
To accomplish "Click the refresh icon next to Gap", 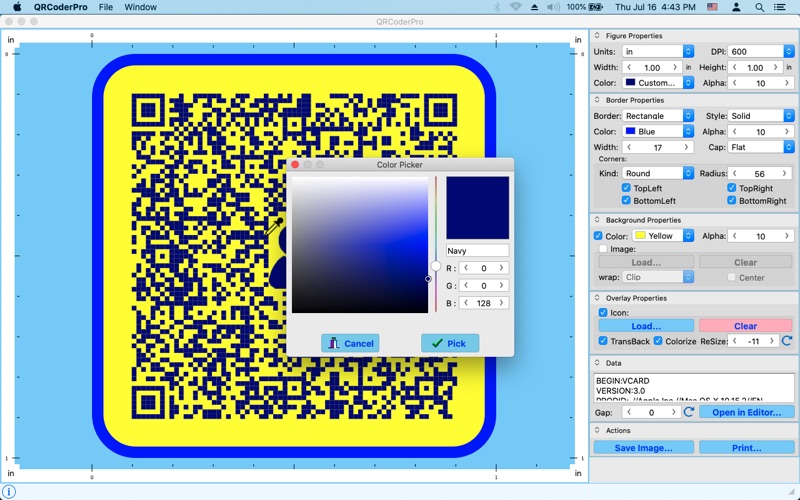I will (689, 412).
